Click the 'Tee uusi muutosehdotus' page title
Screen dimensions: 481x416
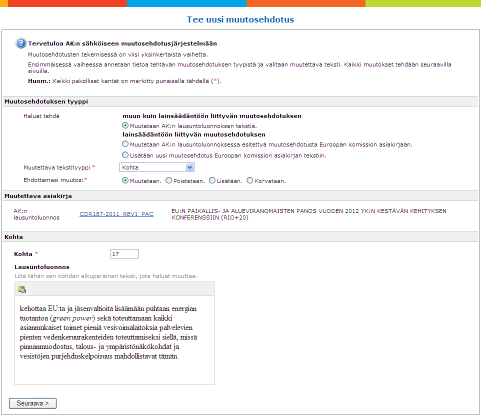[x=240, y=19]
